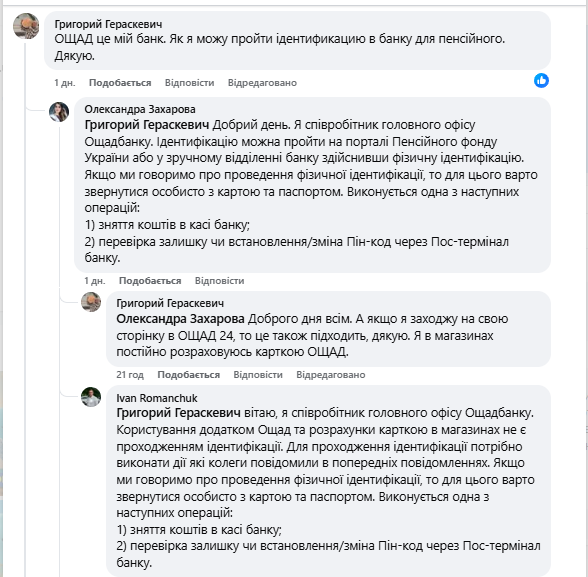Image resolution: width=588 pixels, height=577 pixels.
Task: View edit history of first comment
Action: (x=262, y=82)
